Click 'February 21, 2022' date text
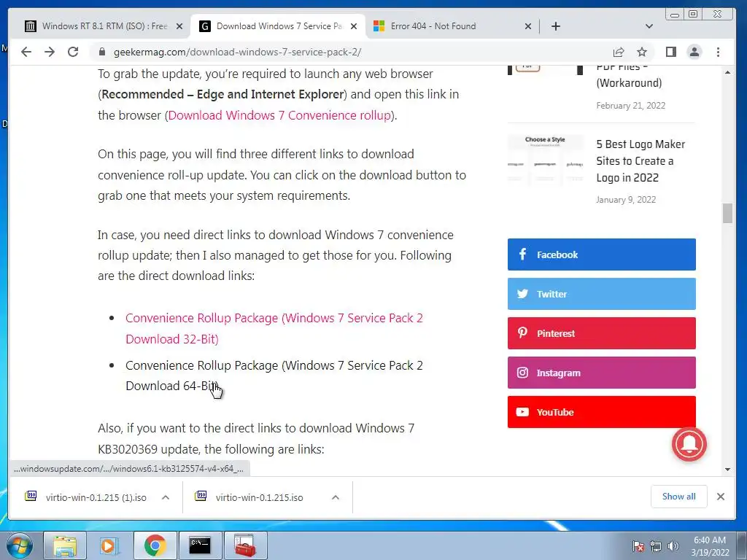The height and width of the screenshot is (560, 747). (x=631, y=105)
